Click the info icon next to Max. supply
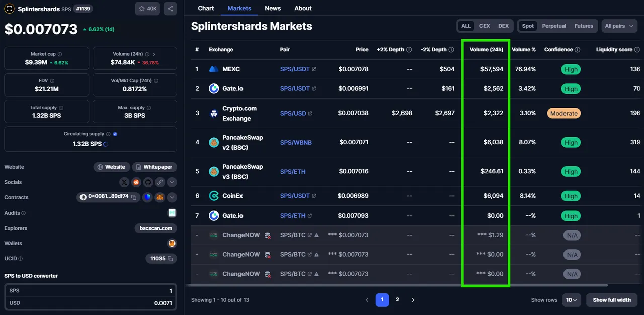This screenshot has height=315, width=644. tap(149, 108)
